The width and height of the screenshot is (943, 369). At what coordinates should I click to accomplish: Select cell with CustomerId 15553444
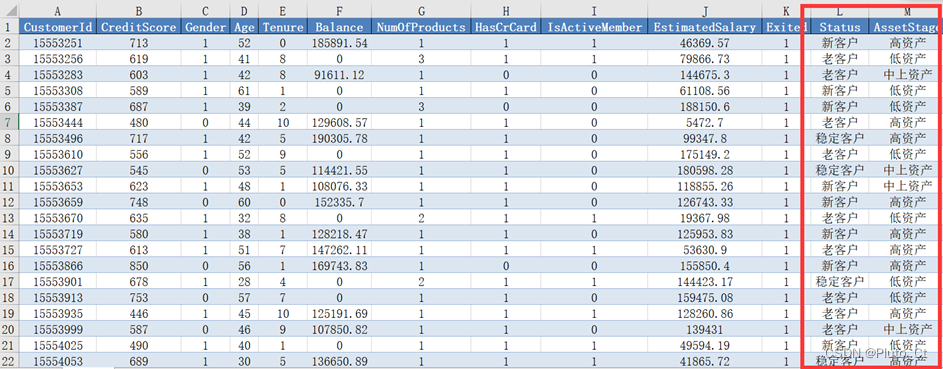58,123
